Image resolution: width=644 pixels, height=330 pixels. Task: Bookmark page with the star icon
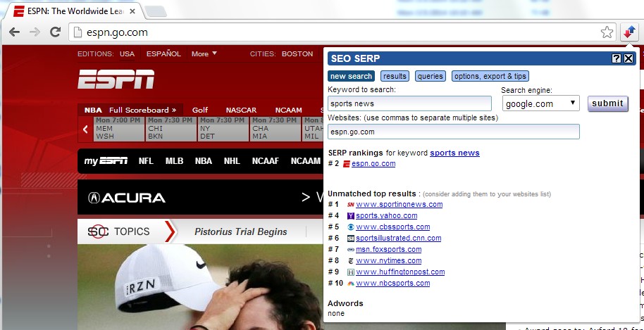[x=607, y=32]
